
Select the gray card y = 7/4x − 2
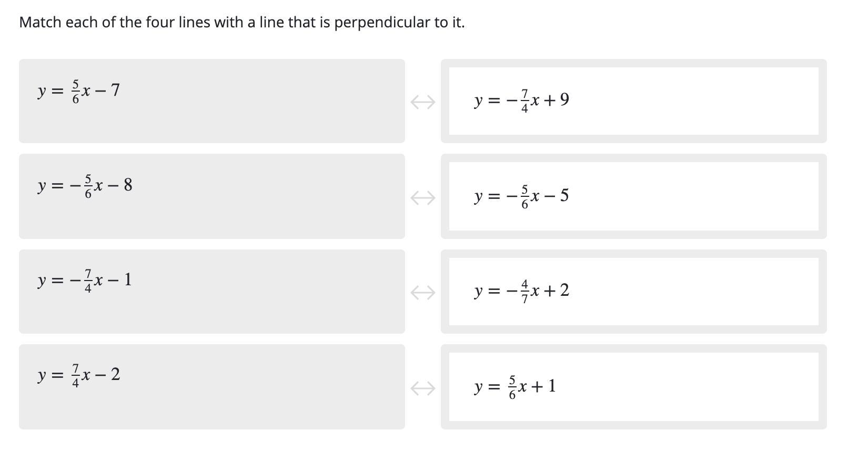211,387
